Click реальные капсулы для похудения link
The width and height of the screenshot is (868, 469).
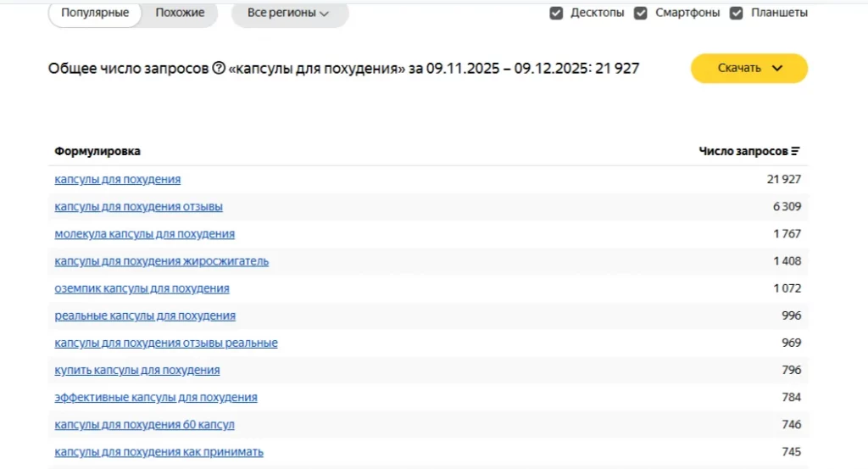145,315
